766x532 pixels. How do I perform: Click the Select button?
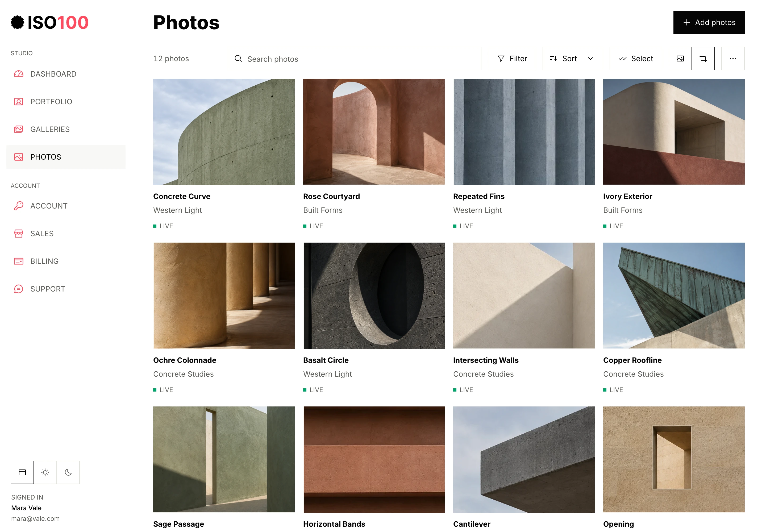point(636,59)
